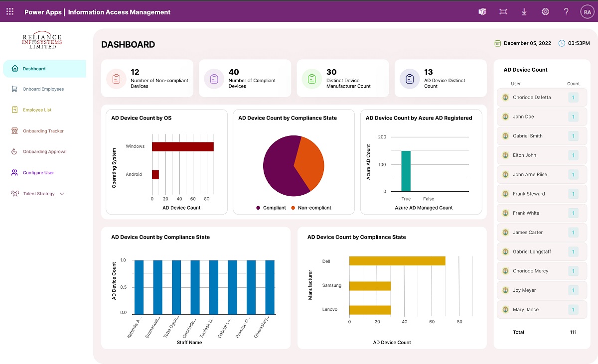Click the download icon in the top bar
This screenshot has width=598, height=364.
pos(524,11)
